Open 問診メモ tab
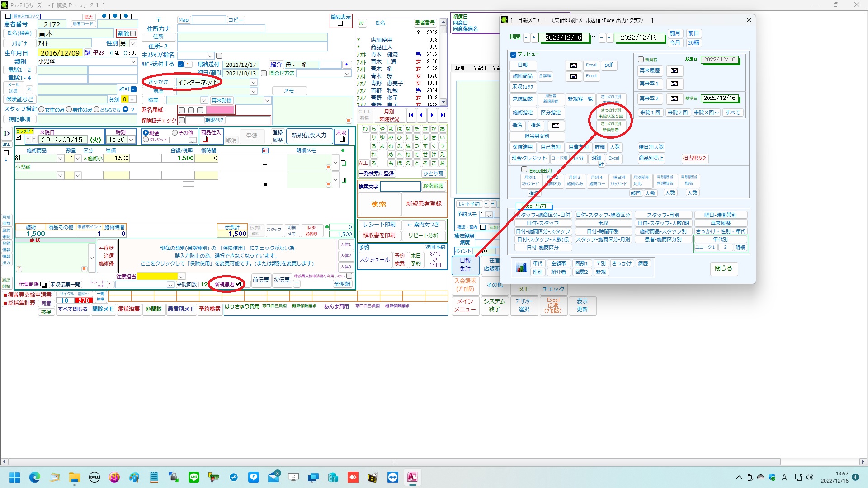868x488 pixels. [103, 309]
